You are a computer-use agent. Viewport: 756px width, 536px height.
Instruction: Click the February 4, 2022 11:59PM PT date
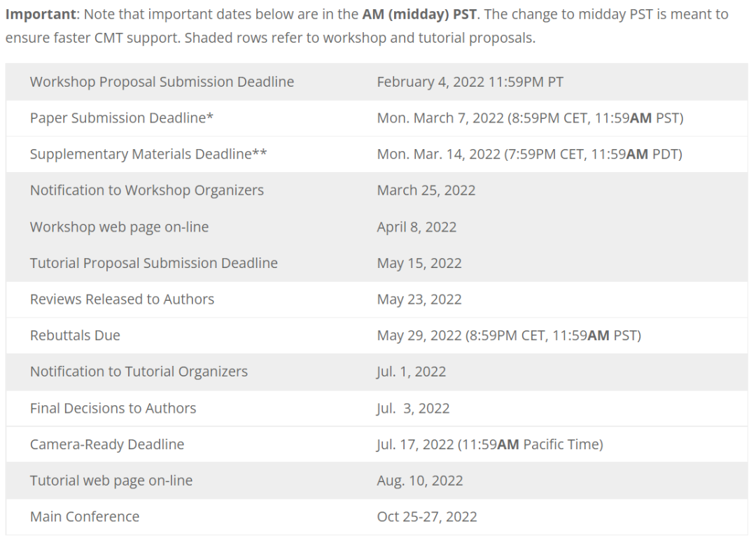470,82
